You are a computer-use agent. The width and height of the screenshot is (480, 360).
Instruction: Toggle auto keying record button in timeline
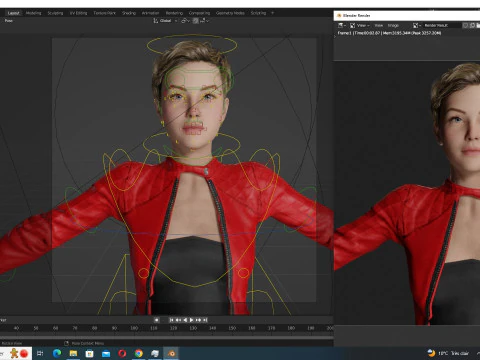coord(156,320)
